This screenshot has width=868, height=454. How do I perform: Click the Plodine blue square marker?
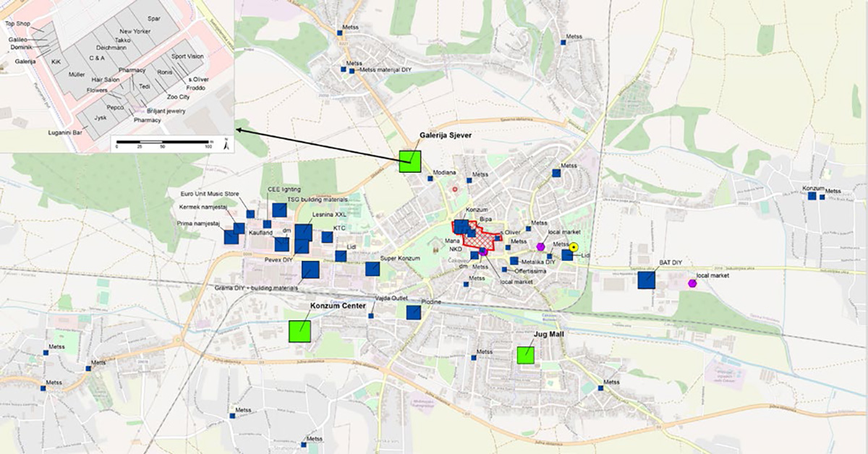tap(414, 312)
